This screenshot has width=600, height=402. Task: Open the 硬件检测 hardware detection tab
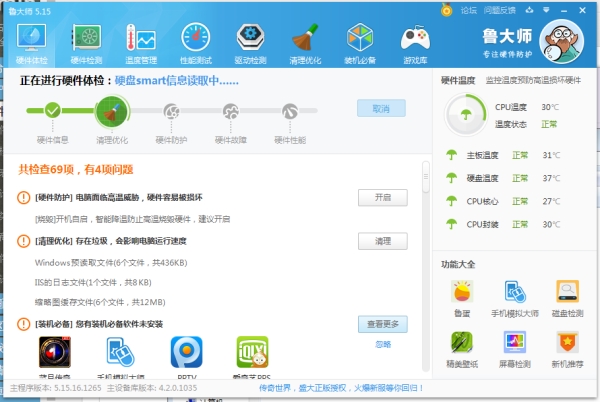click(x=86, y=44)
